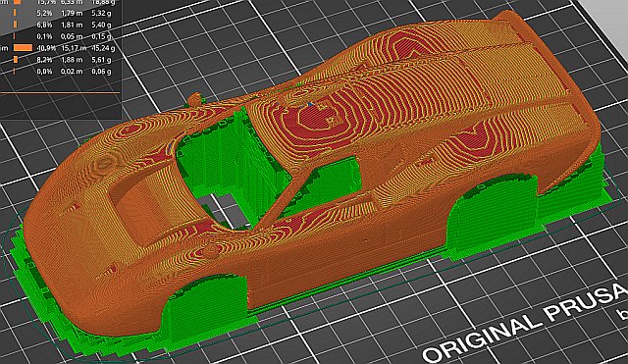Click the 15,17 m filament length value
628x364 pixels.
[x=74, y=48]
